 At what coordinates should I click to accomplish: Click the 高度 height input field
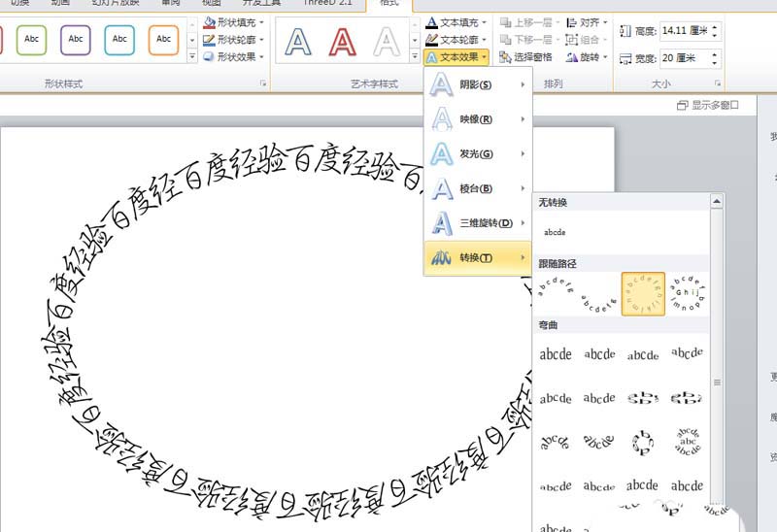click(686, 31)
